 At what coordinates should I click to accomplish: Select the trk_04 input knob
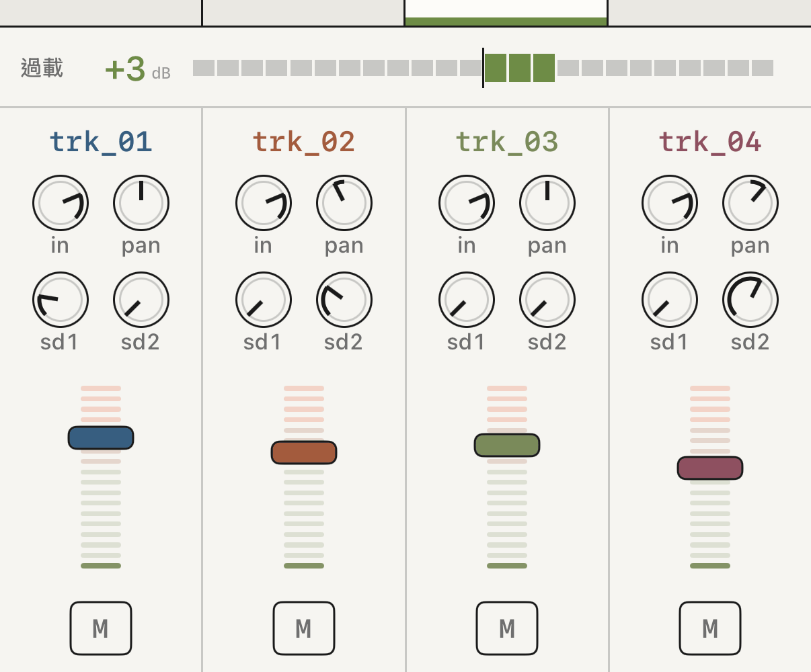coord(670,203)
